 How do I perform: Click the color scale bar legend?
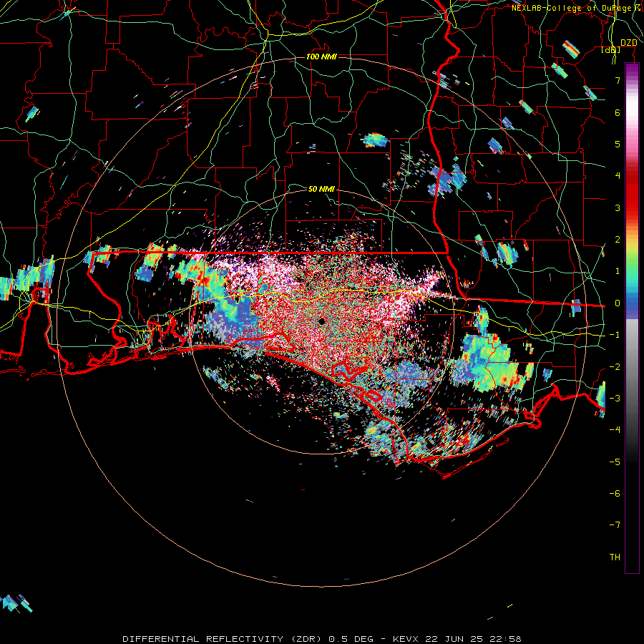coord(632,318)
